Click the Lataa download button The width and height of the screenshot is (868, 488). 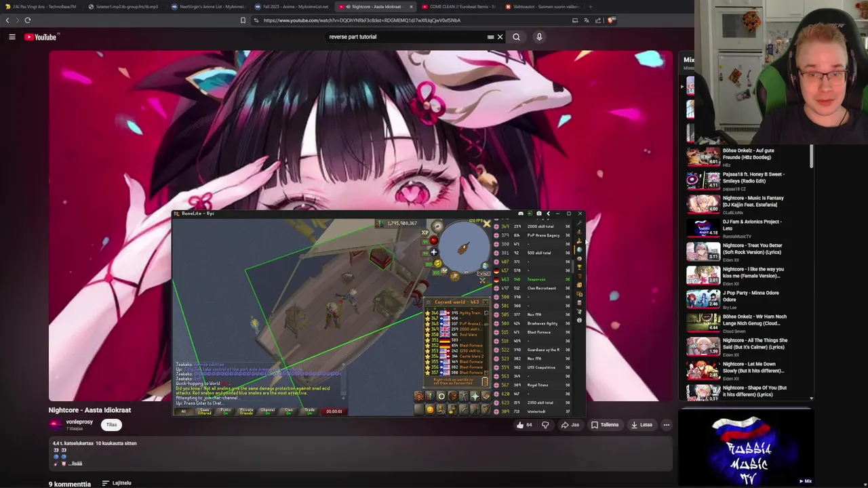pyautogui.click(x=642, y=425)
